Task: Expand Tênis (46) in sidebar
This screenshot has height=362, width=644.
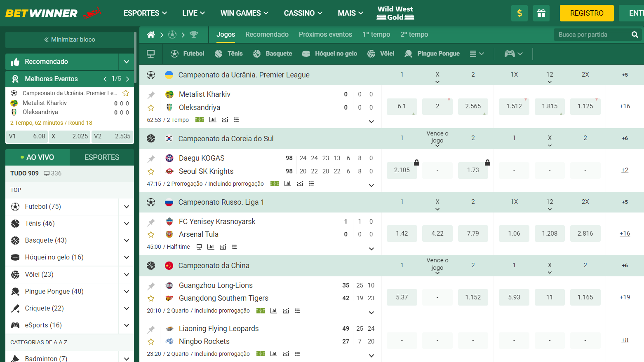Action: point(127,224)
